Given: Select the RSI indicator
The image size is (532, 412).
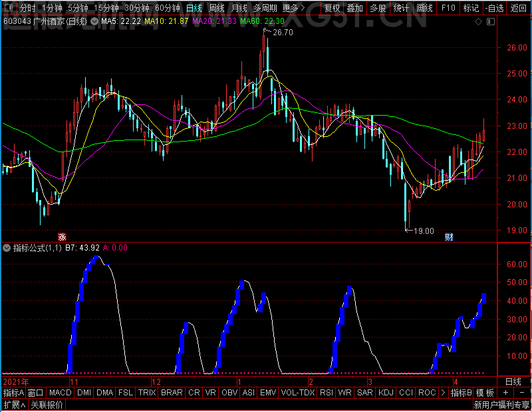Looking at the screenshot, I should [x=327, y=393].
